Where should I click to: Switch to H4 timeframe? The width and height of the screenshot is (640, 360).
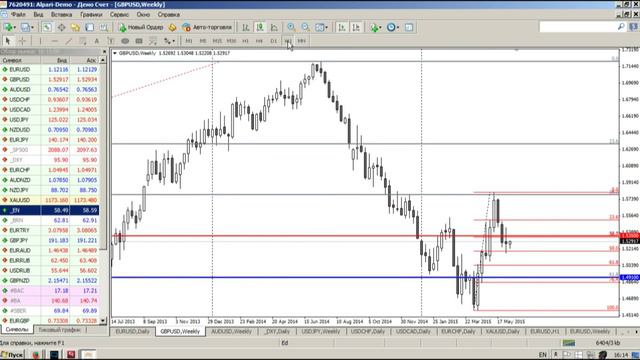point(259,41)
